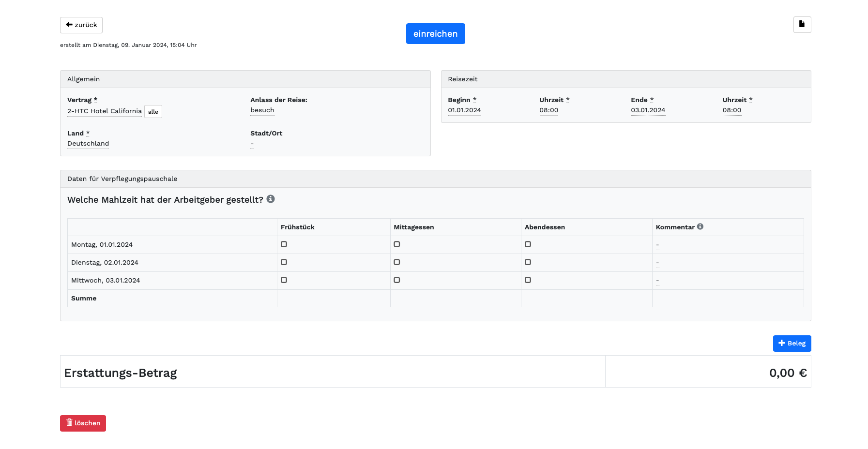Go back with the zurück button
The image size is (868, 449).
[x=81, y=25]
